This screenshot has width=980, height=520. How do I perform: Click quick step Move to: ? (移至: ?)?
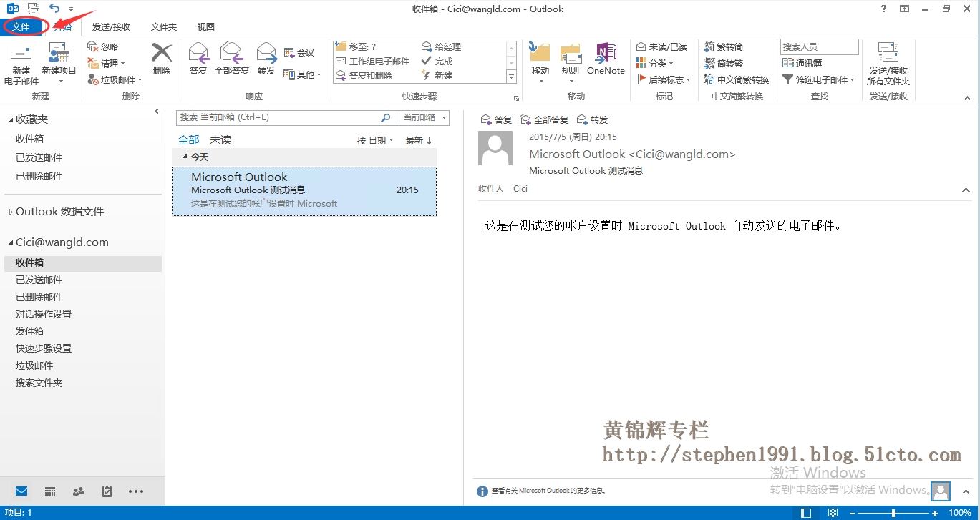[356, 46]
